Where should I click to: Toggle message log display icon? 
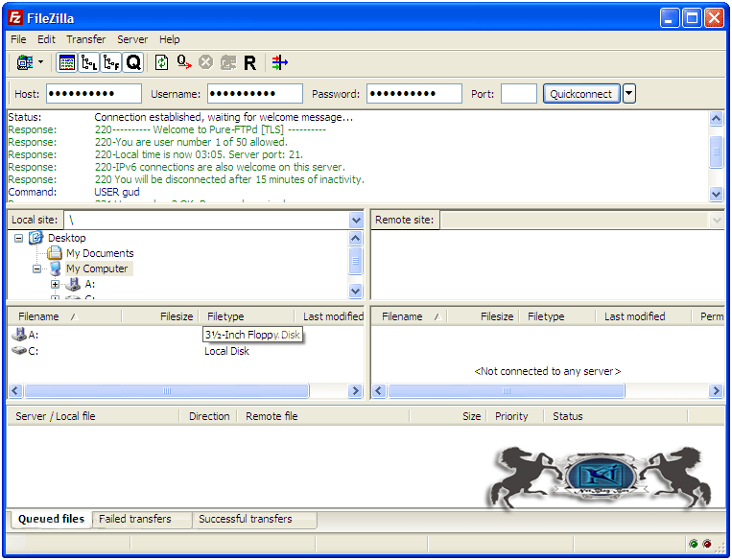click(x=67, y=63)
